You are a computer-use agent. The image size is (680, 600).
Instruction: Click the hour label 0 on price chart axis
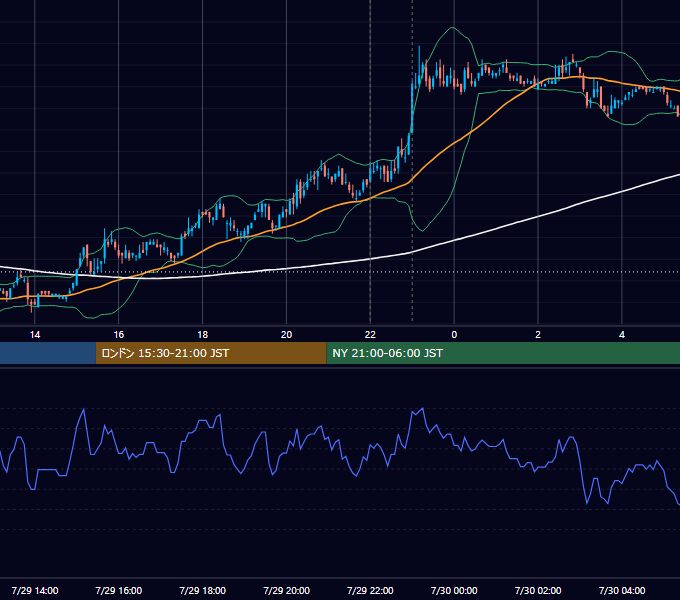coord(454,335)
